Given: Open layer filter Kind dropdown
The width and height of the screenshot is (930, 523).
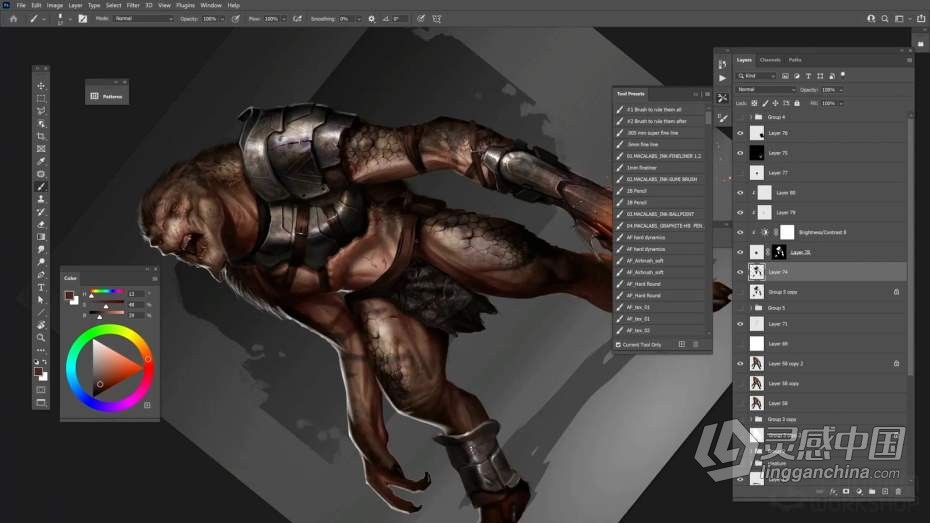Looking at the screenshot, I should [x=756, y=76].
